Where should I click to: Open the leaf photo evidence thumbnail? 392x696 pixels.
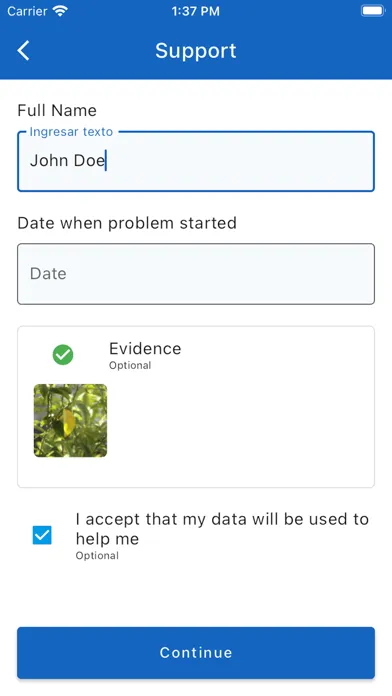[x=71, y=421]
